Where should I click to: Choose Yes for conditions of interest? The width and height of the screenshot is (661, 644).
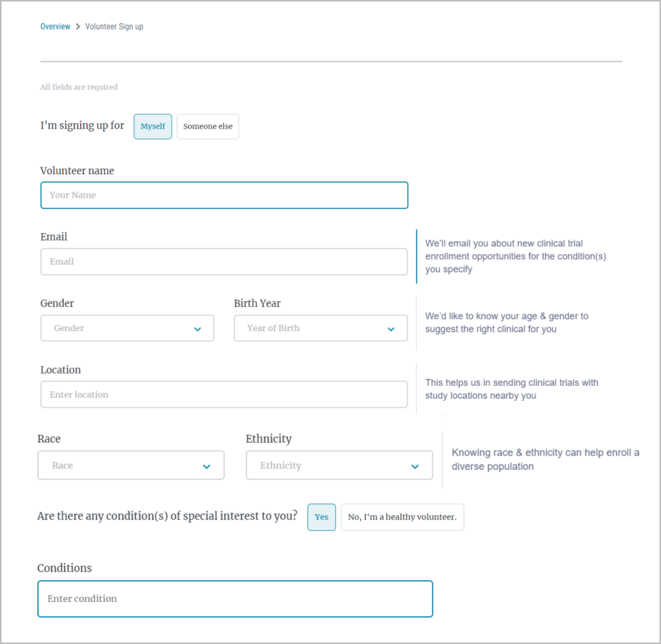point(321,517)
